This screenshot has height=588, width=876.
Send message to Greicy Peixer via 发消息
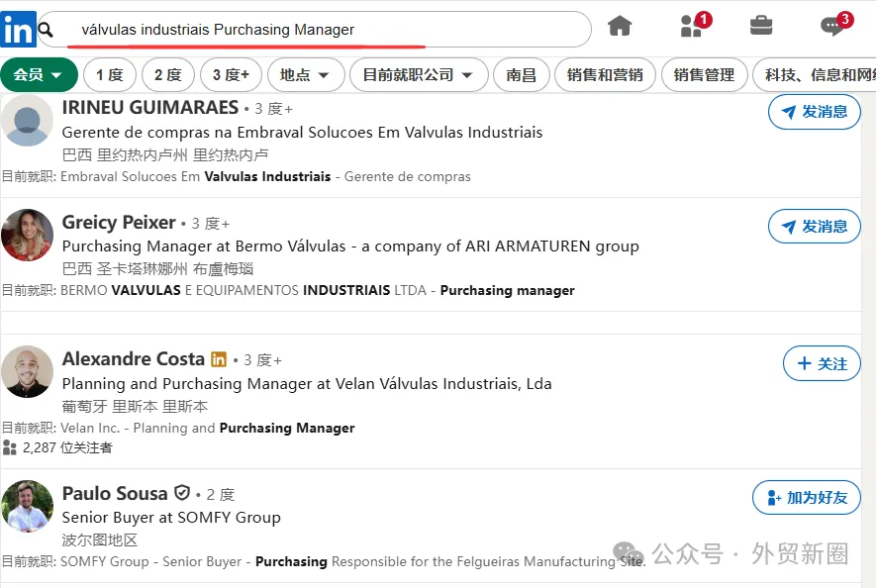(815, 227)
